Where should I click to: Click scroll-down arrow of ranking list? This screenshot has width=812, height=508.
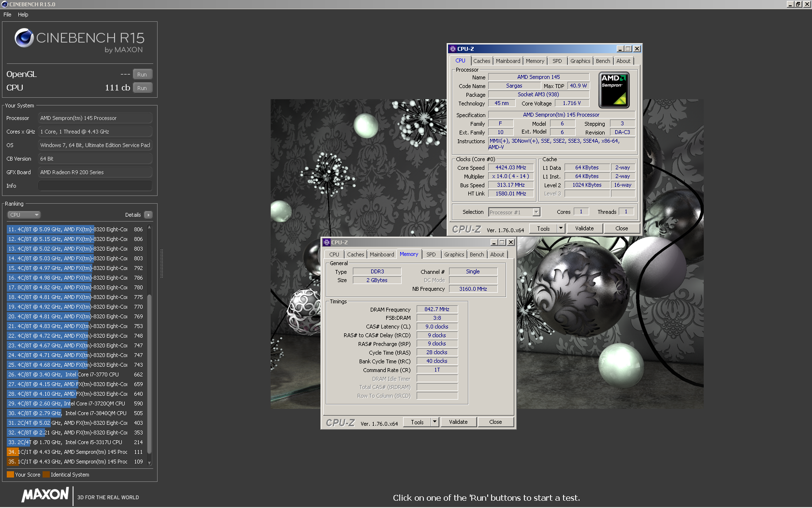[x=149, y=463]
